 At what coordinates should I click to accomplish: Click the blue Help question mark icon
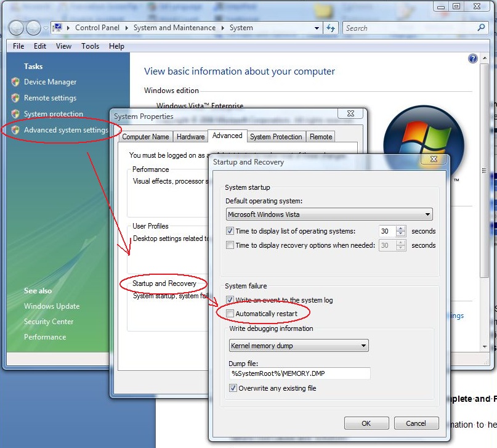pos(472,59)
